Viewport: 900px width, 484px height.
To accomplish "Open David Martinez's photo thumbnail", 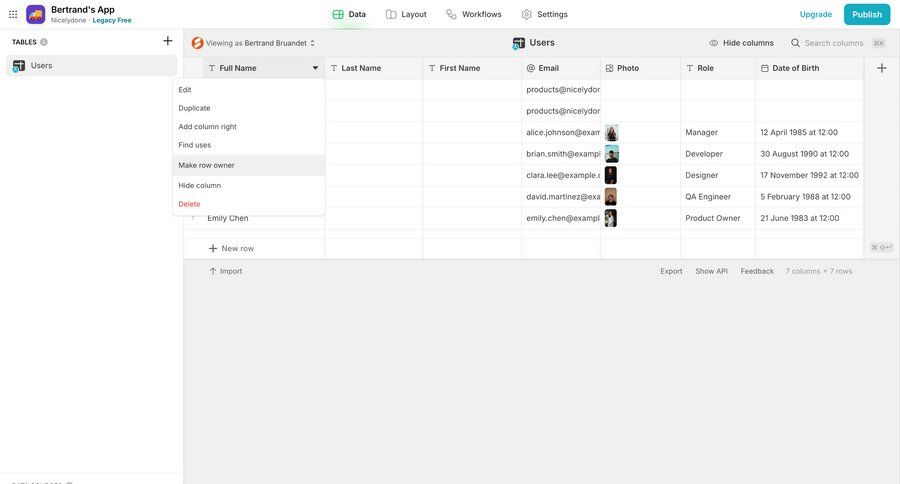I will point(611,197).
